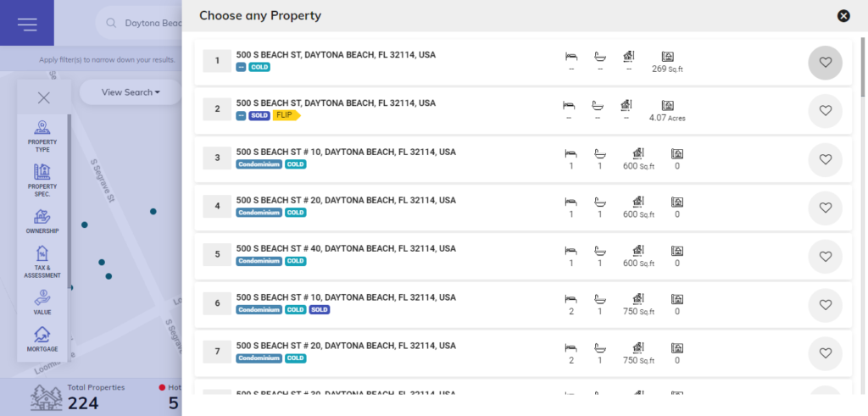Favorite property 1 with heart button
The image size is (868, 416).
[x=826, y=63]
